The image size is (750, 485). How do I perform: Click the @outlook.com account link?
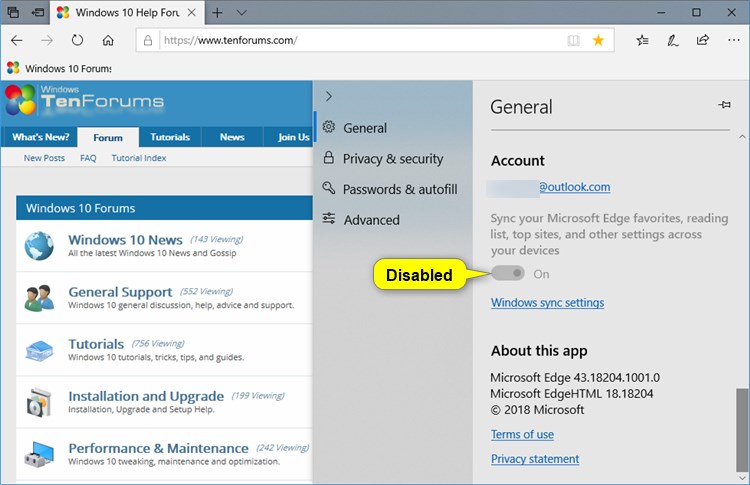coord(574,187)
